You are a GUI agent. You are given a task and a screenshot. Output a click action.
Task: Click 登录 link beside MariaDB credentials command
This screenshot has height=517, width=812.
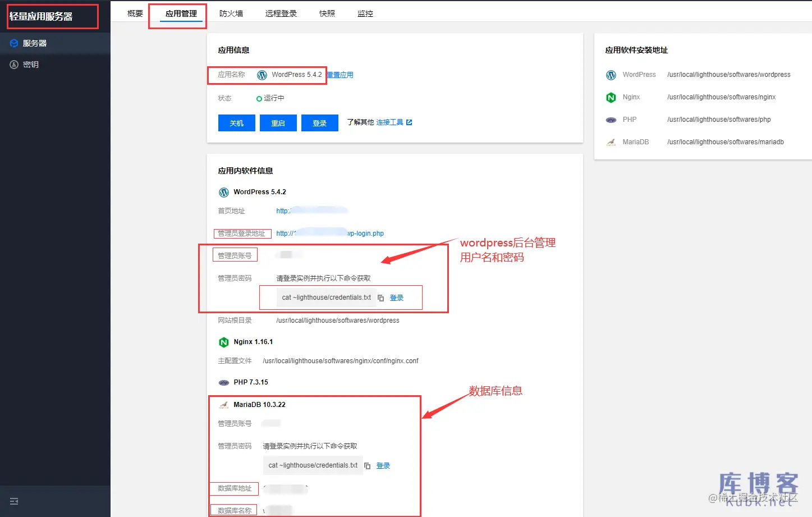(383, 466)
